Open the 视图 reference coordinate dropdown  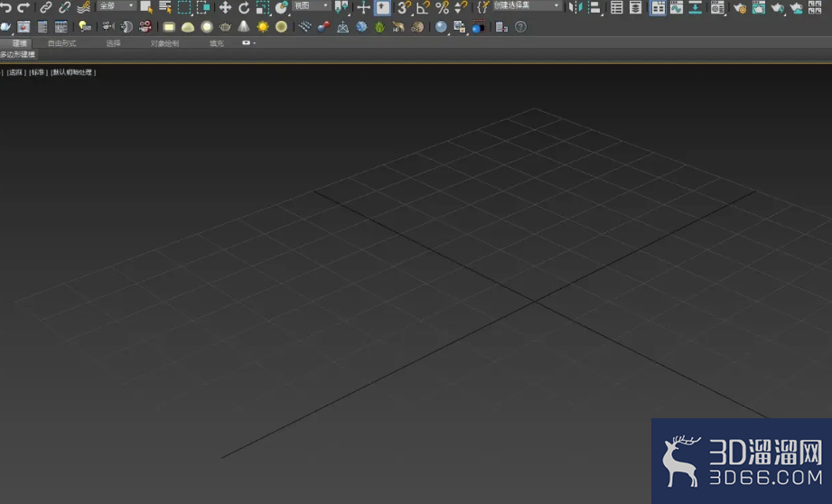pos(312,5)
